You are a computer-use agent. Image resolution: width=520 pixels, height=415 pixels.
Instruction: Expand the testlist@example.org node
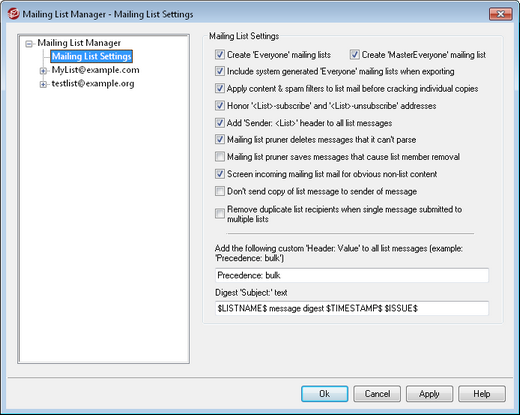(43, 84)
